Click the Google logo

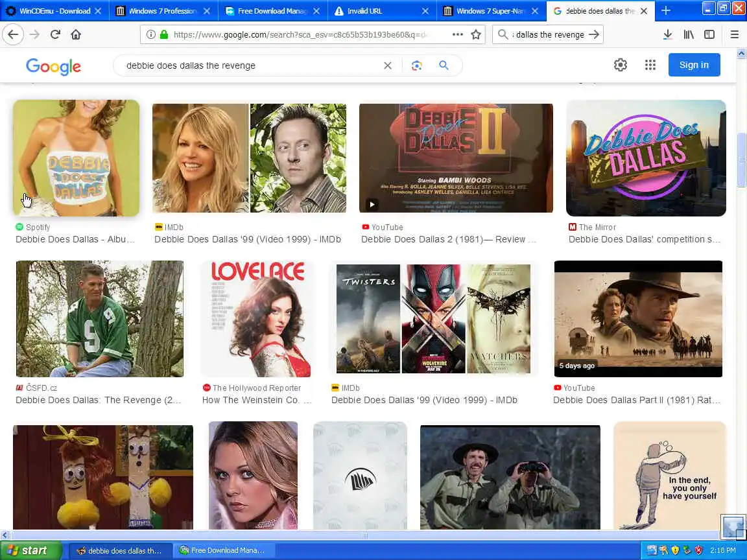[x=53, y=66]
